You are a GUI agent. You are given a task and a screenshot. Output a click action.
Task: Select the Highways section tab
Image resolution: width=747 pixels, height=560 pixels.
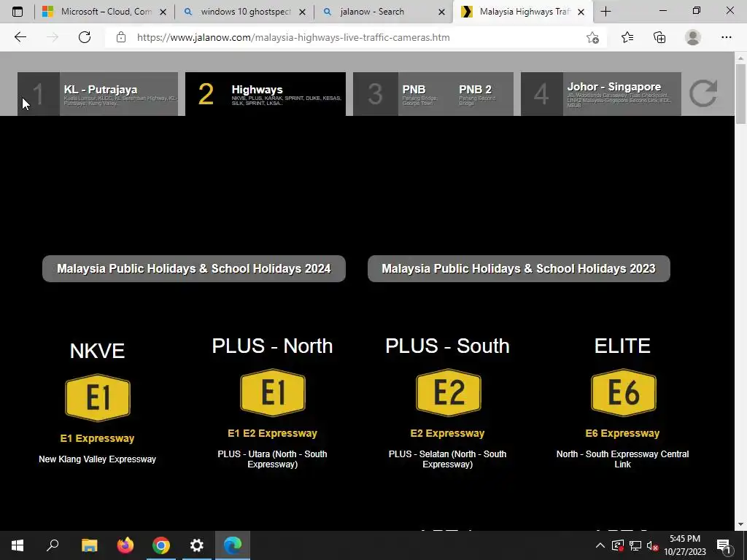click(x=266, y=94)
